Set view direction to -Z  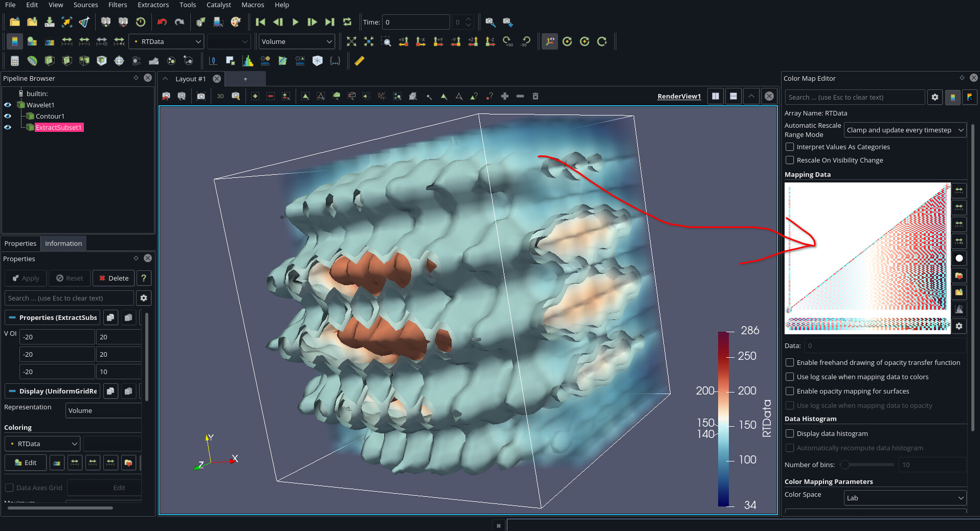coord(491,41)
